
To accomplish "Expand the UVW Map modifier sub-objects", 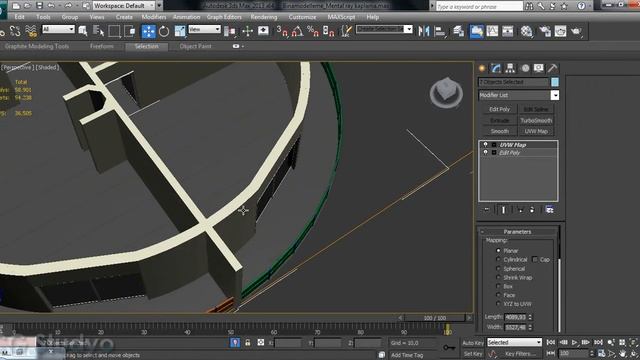I will [x=494, y=144].
